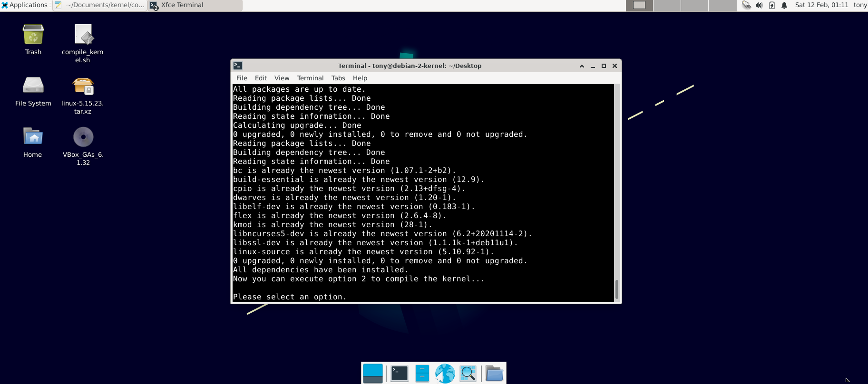Select the compile_kernel.sh script icon
The width and height of the screenshot is (868, 384).
(x=83, y=35)
